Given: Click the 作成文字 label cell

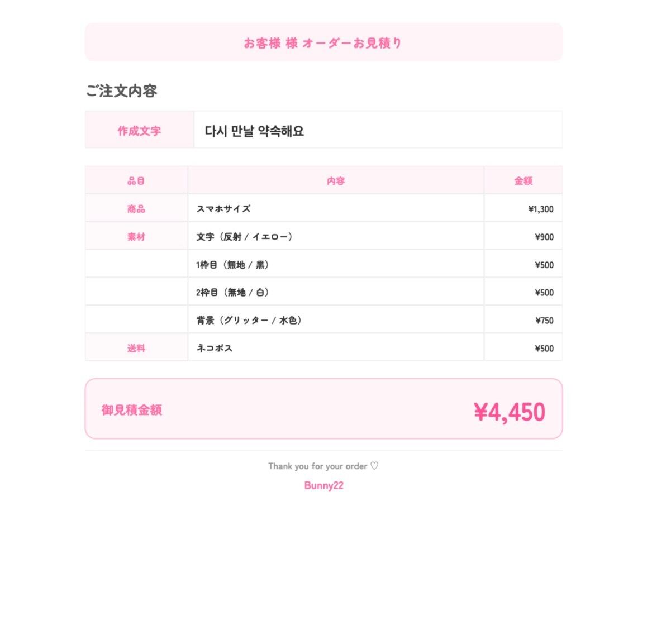Looking at the screenshot, I should pyautogui.click(x=139, y=130).
